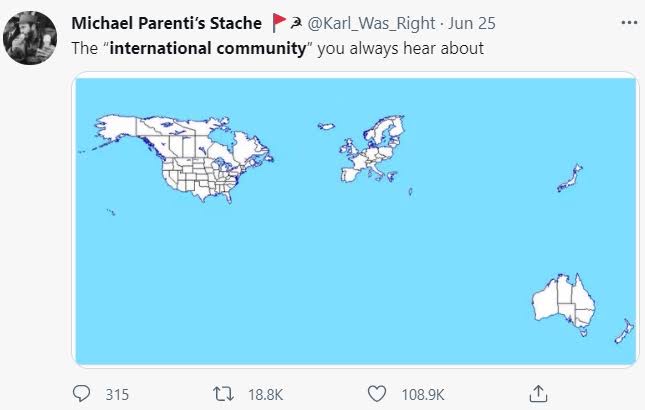Screen dimensions: 645x410
Task: Click the 108.9K likes count
Action: point(421,395)
